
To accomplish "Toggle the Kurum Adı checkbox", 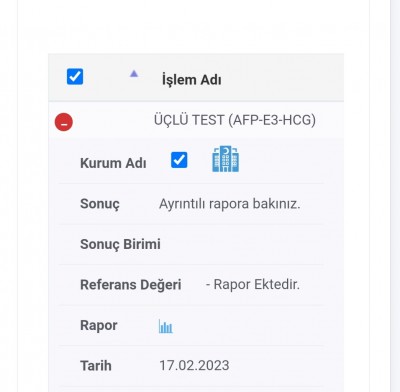I will [x=179, y=160].
